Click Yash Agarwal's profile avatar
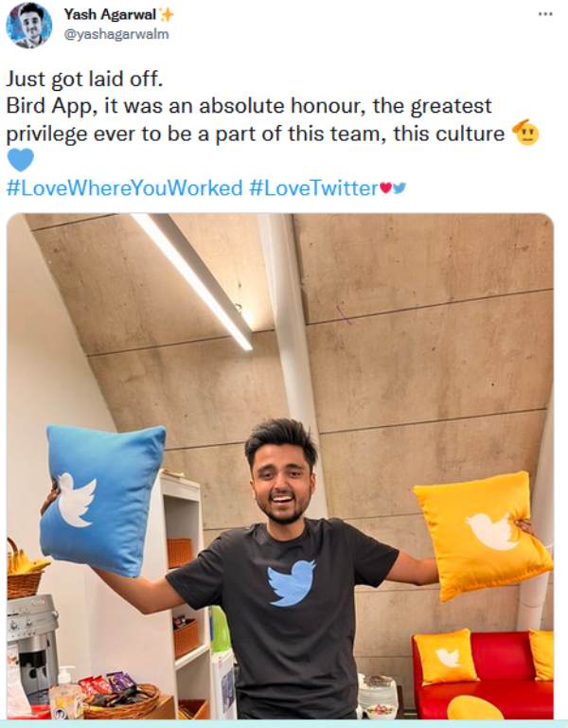 [28, 25]
